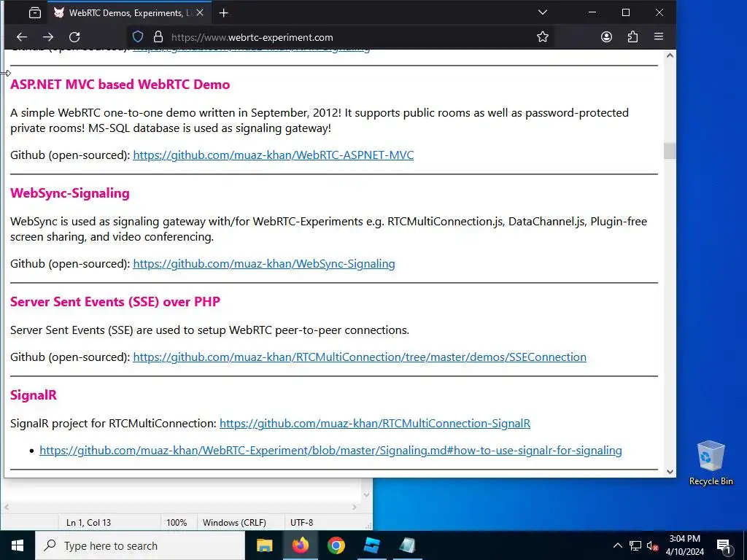Click the SignalR heading
This screenshot has height=560, width=747.
[34, 394]
